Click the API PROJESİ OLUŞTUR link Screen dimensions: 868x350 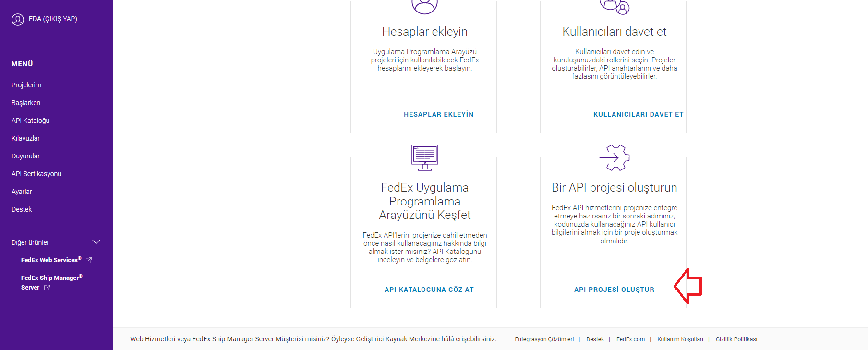614,290
